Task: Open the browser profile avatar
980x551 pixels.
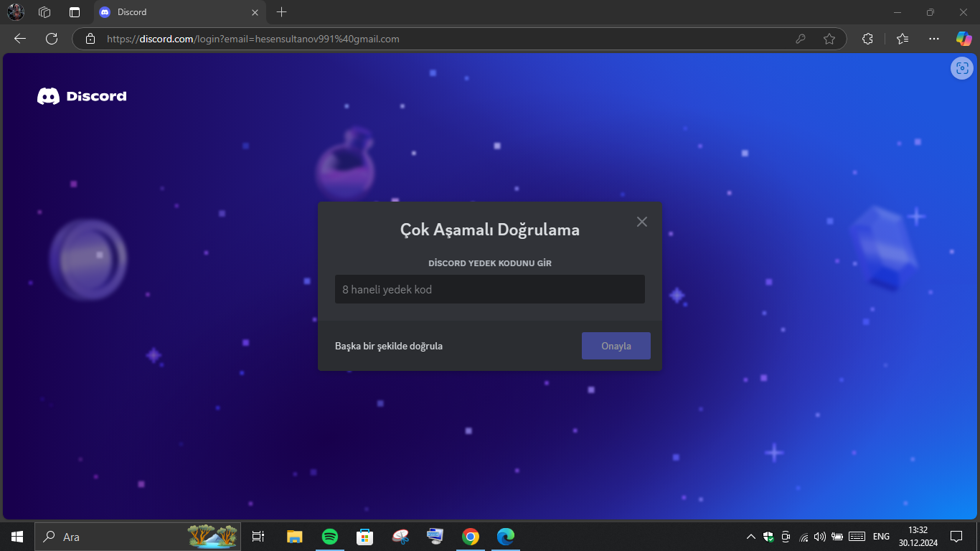Action: pyautogui.click(x=16, y=12)
